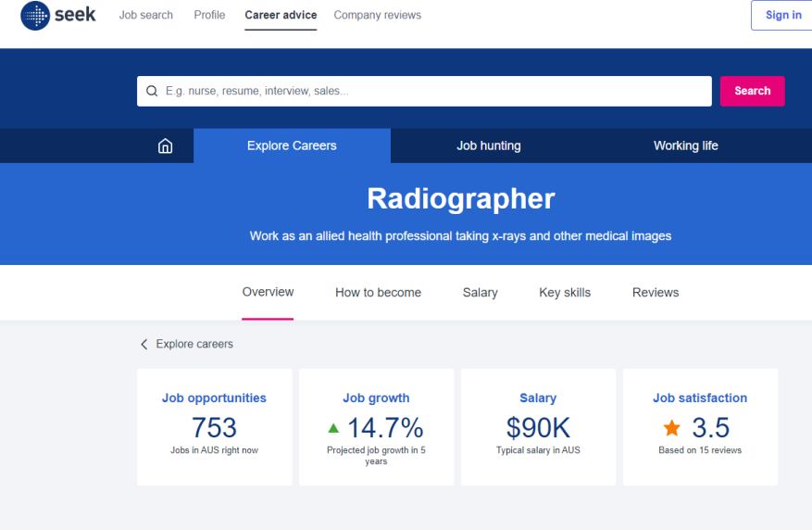812x530 pixels.
Task: Focus the career advice search field
Action: coord(435,91)
